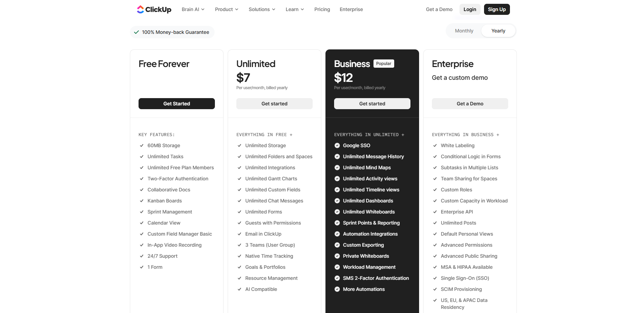
Task: Click SMS 2-Factor Authentication feature
Action: click(x=376, y=278)
